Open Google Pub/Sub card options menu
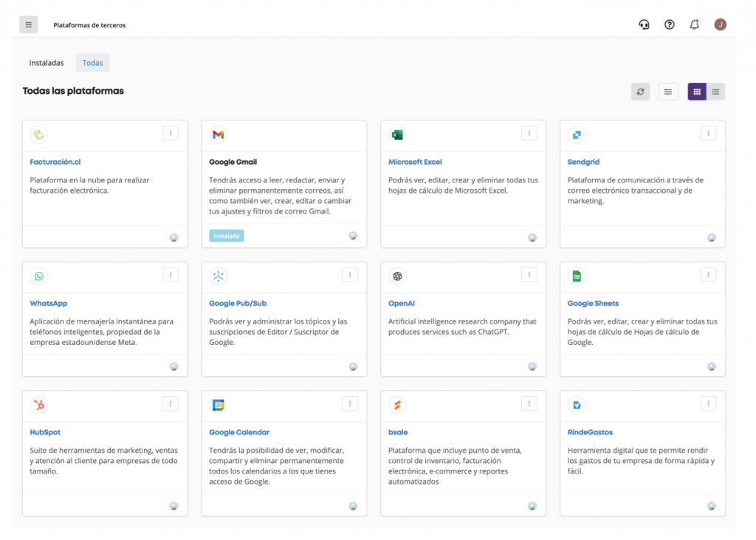This screenshot has width=756, height=540. pyautogui.click(x=350, y=275)
